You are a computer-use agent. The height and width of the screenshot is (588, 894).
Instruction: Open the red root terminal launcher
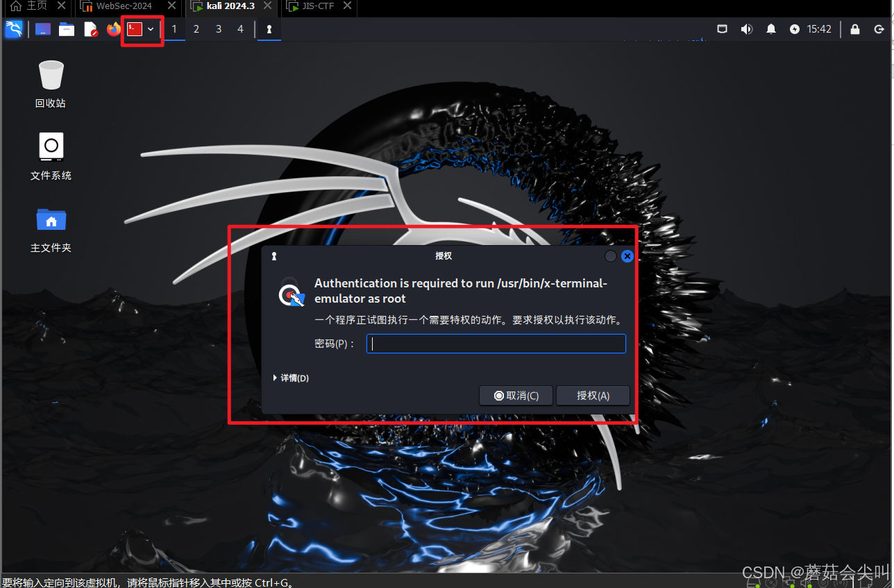135,29
